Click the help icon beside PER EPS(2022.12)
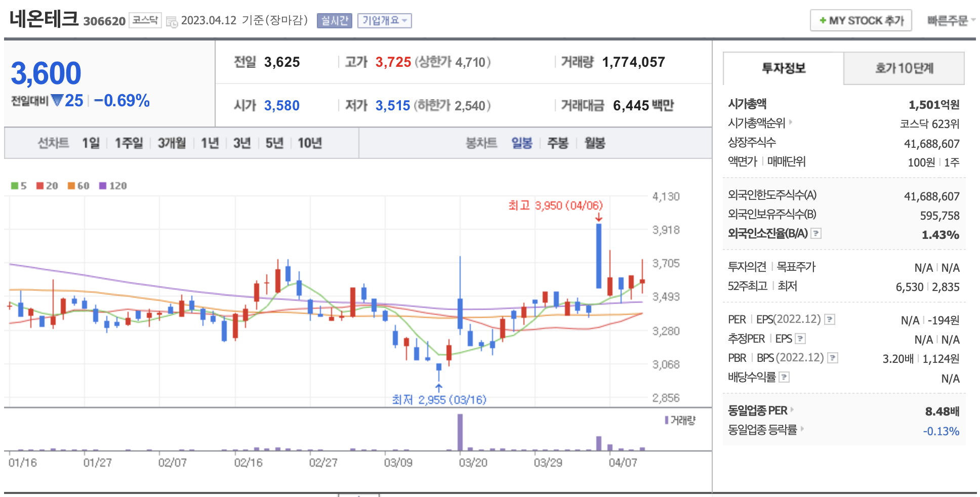980x497 pixels. [829, 319]
